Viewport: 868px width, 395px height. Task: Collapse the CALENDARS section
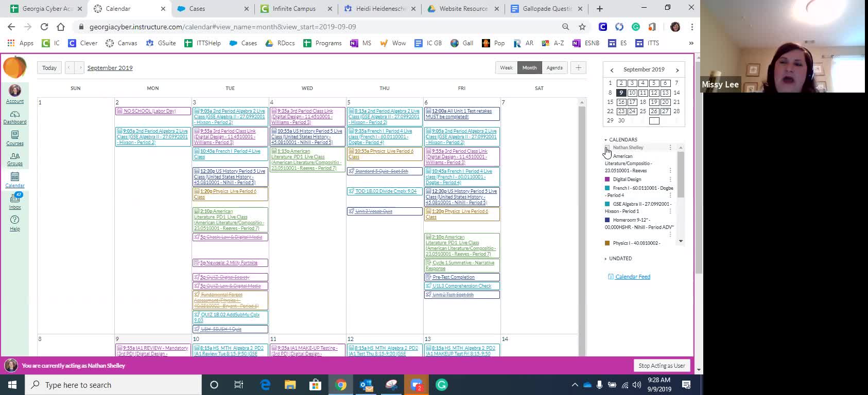(606, 140)
